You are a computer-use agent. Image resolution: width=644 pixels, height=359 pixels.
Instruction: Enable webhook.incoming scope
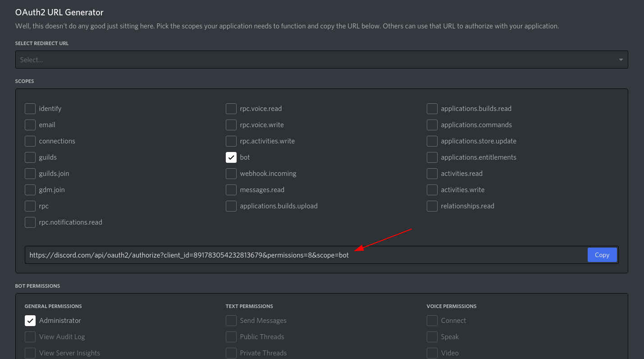click(x=231, y=174)
